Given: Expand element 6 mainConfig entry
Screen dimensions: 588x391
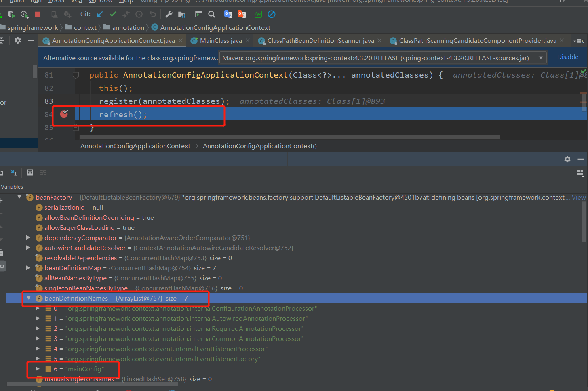Looking at the screenshot, I should click(x=37, y=369).
